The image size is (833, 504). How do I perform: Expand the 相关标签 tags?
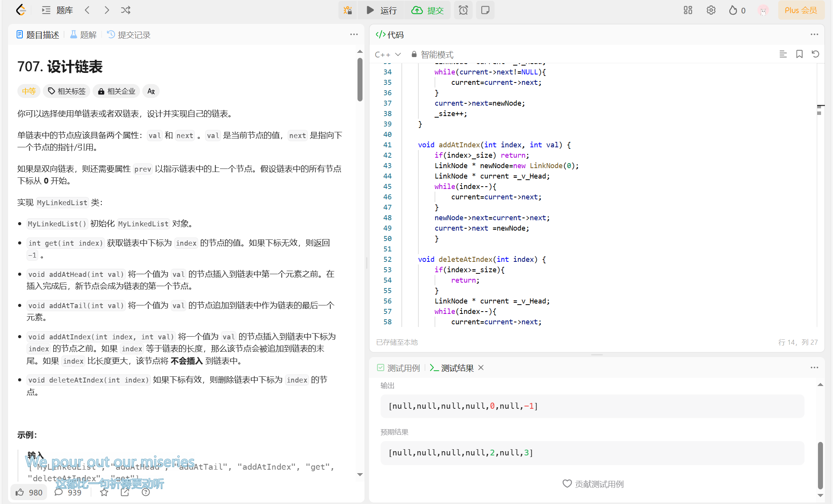[67, 91]
